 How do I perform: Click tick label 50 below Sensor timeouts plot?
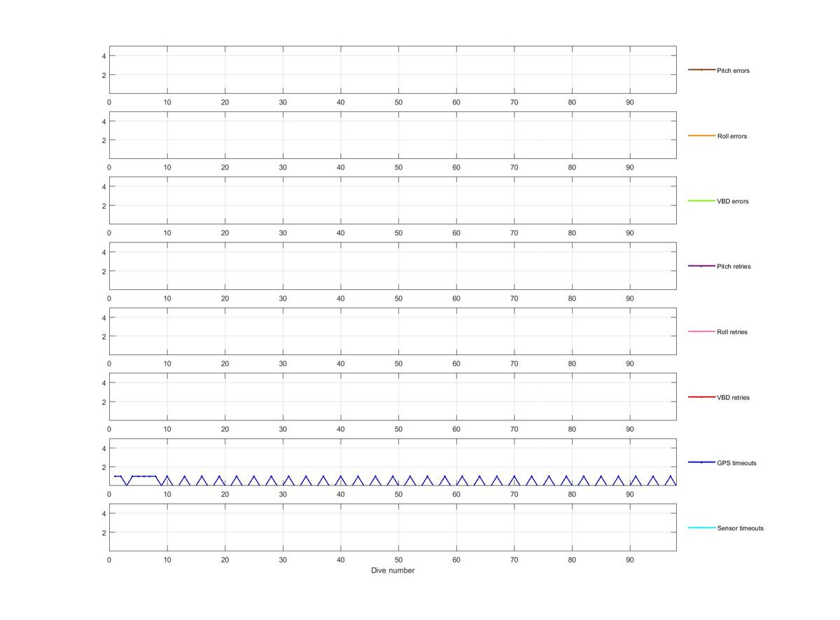click(x=398, y=560)
